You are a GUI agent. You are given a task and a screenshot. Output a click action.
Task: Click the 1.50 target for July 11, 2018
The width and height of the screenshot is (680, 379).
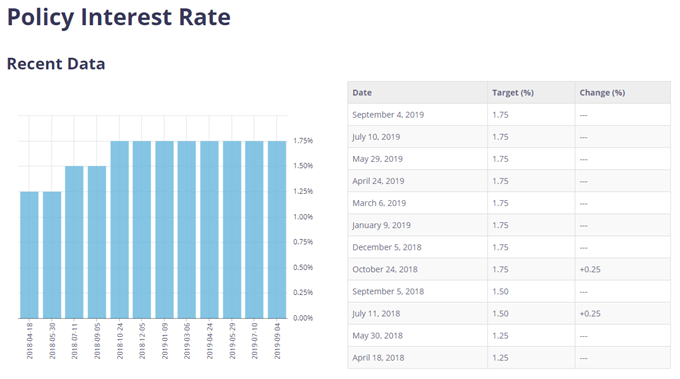click(x=500, y=314)
